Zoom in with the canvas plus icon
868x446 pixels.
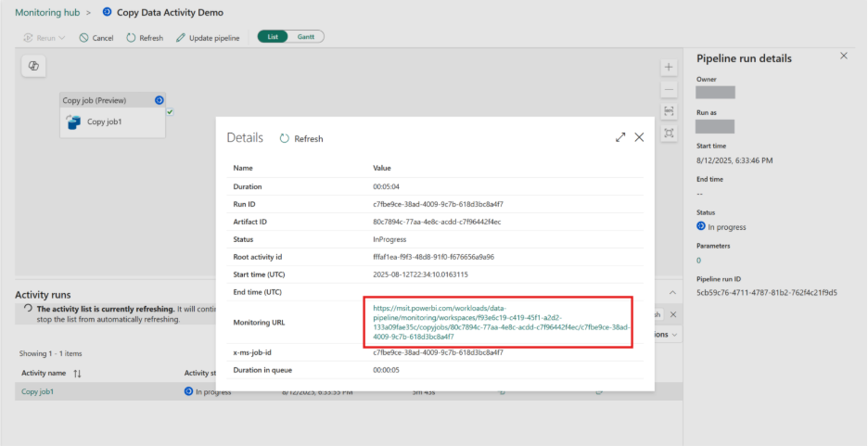point(669,68)
